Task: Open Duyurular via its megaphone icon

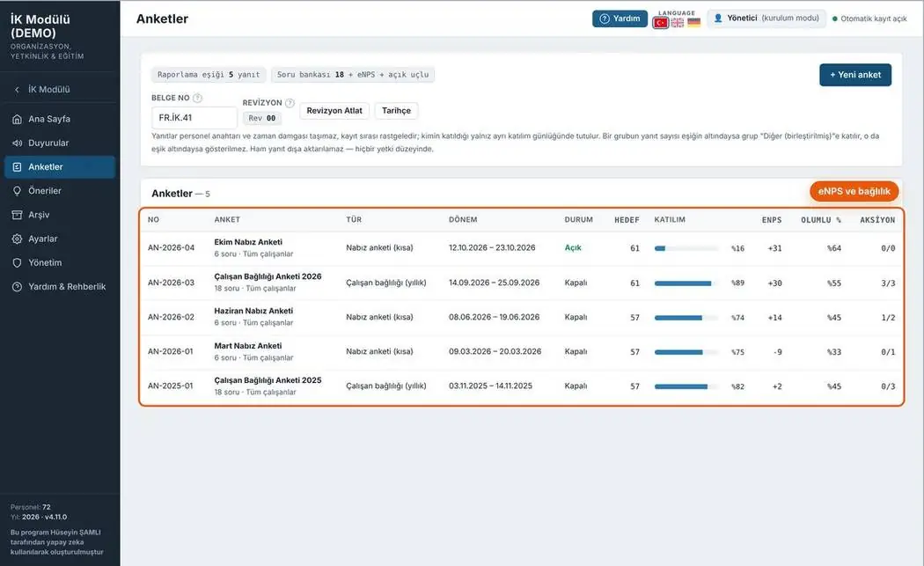Action: tap(17, 143)
